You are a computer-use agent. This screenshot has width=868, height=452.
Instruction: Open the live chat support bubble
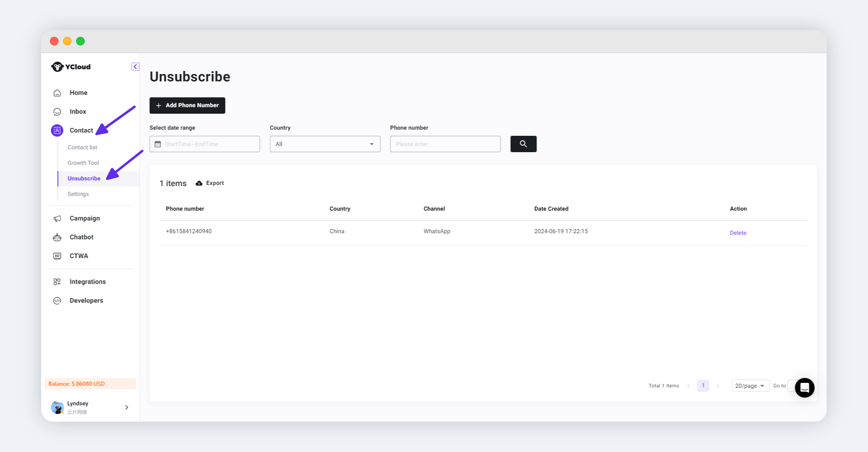[804, 387]
